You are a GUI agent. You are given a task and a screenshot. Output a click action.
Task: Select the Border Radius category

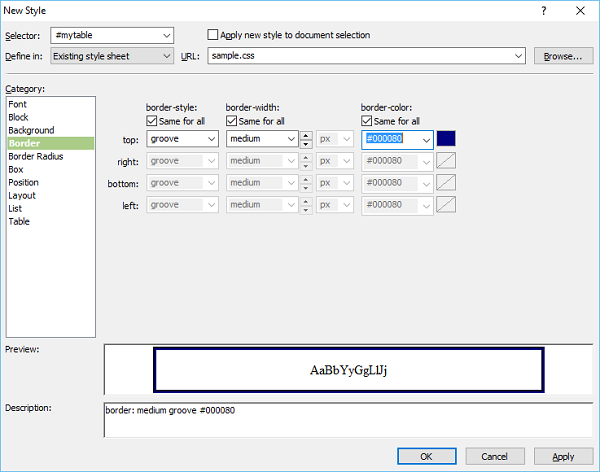[36, 156]
